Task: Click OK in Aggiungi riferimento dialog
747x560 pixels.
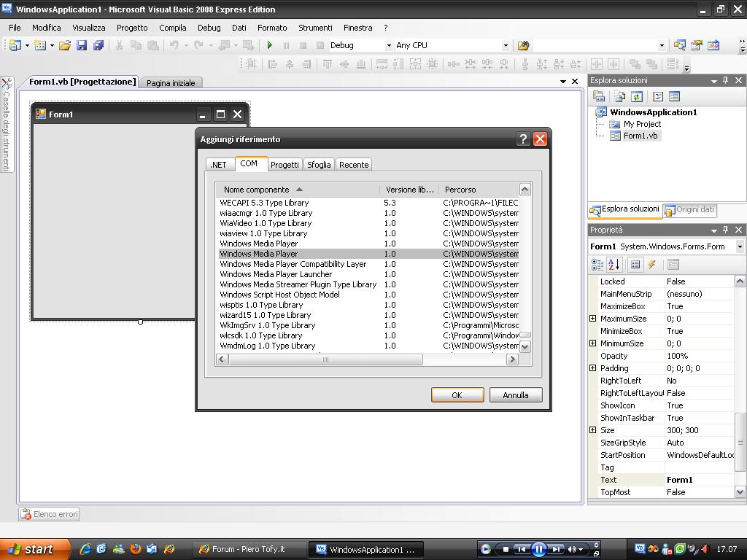Action: pyautogui.click(x=457, y=394)
